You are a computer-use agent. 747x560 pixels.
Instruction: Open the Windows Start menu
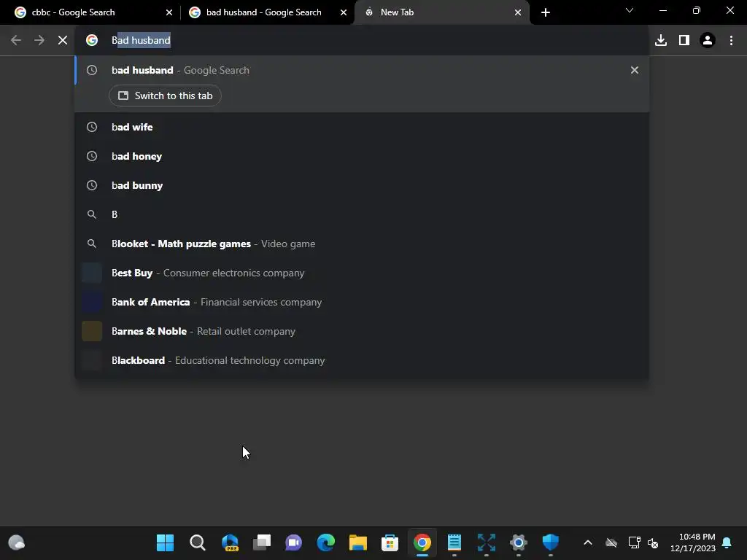[x=166, y=542]
